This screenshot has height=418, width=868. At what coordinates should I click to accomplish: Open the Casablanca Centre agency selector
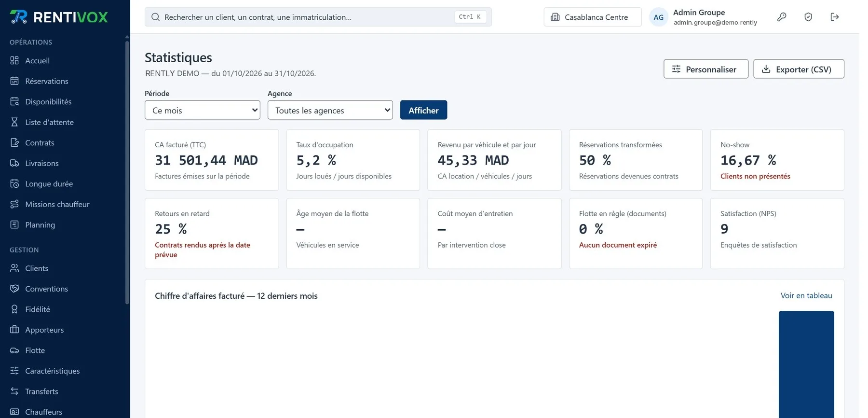point(593,17)
